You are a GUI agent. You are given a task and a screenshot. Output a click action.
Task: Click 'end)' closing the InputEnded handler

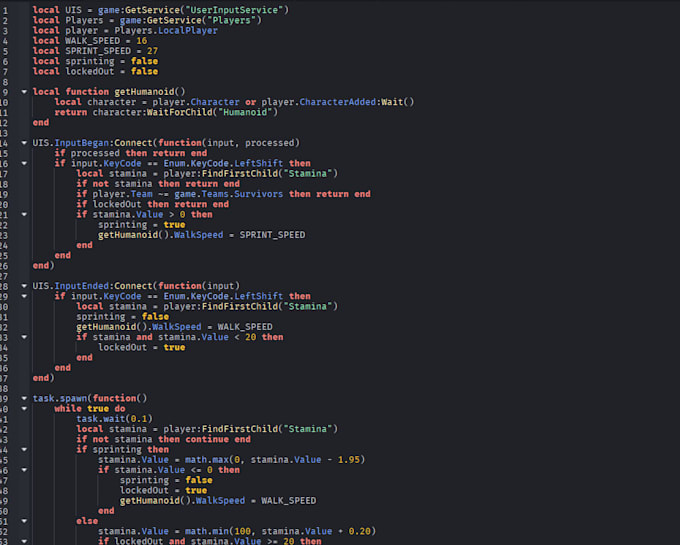(x=43, y=378)
